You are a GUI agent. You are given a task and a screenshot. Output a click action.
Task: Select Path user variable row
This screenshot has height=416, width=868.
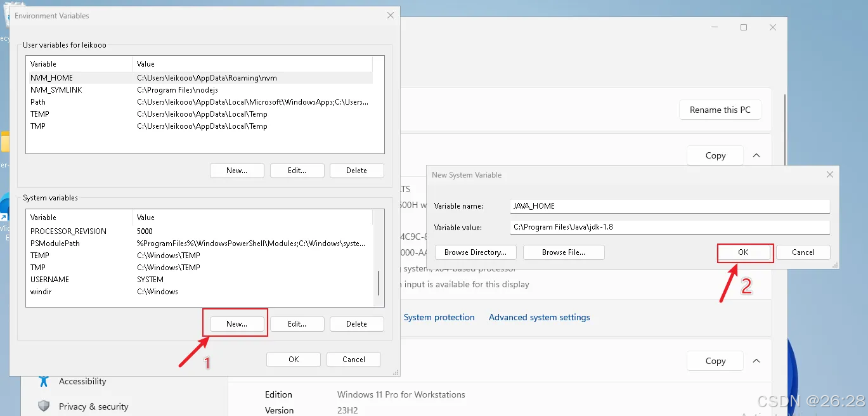tap(199, 102)
